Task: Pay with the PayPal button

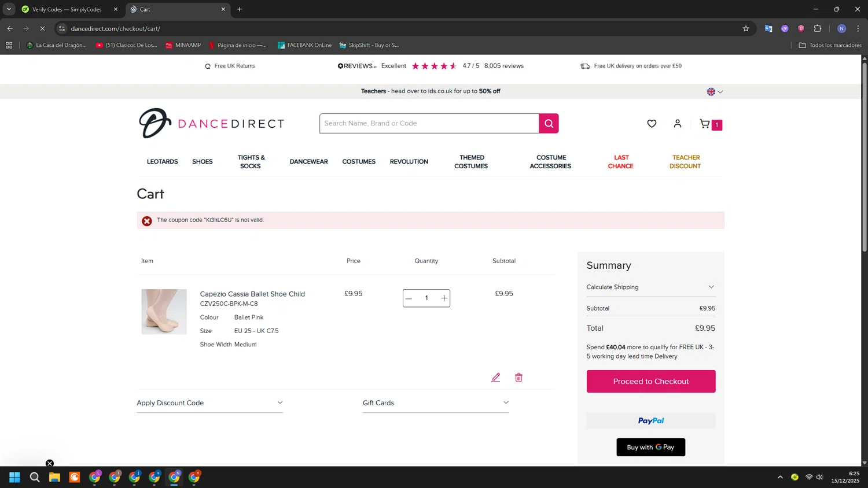Action: pos(651,421)
